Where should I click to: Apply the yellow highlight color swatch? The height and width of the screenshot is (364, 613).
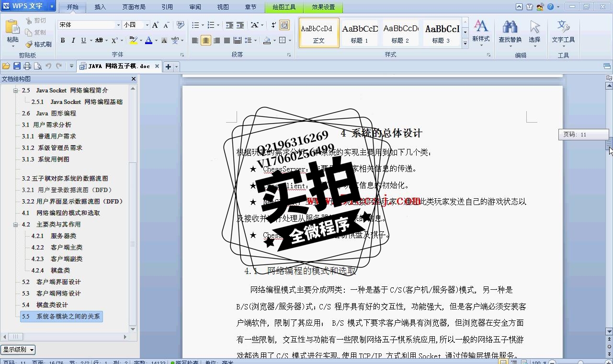coord(133,40)
